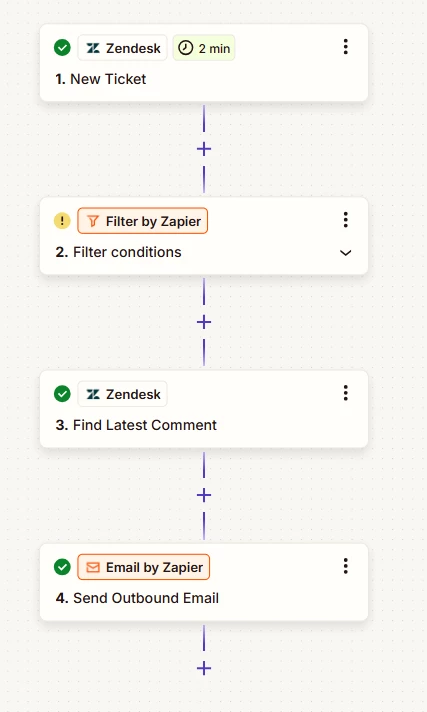Screen dimensions: 427x712
Task: Open the three-dot menu on Filter conditions step
Action: point(346,220)
